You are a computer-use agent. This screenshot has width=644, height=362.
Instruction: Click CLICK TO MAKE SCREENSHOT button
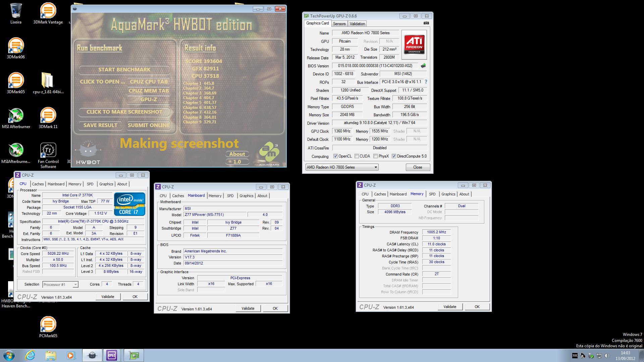[x=124, y=112]
